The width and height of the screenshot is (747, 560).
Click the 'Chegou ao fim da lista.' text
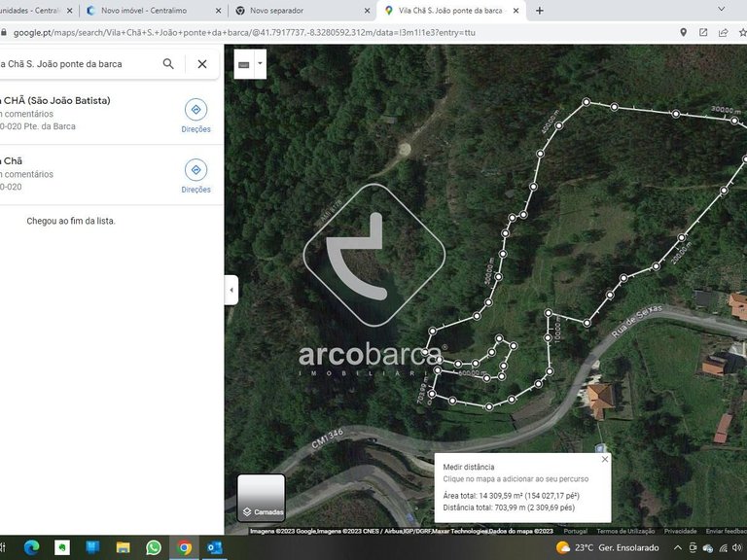[71, 221]
